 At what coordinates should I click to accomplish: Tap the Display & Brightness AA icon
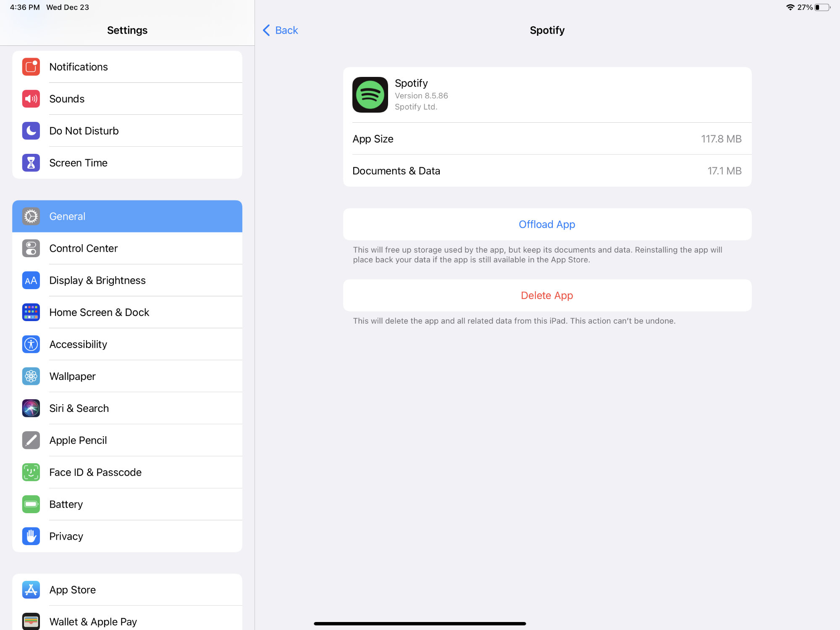(x=31, y=280)
